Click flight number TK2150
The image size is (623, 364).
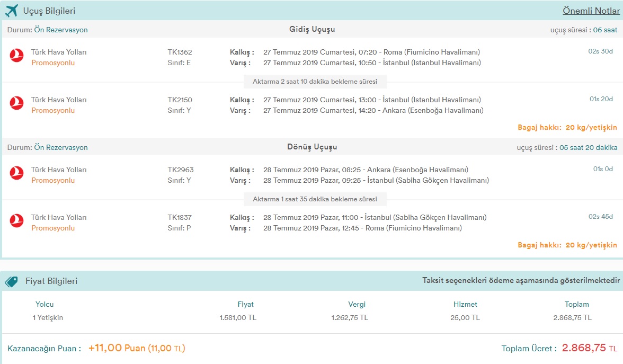coord(180,100)
